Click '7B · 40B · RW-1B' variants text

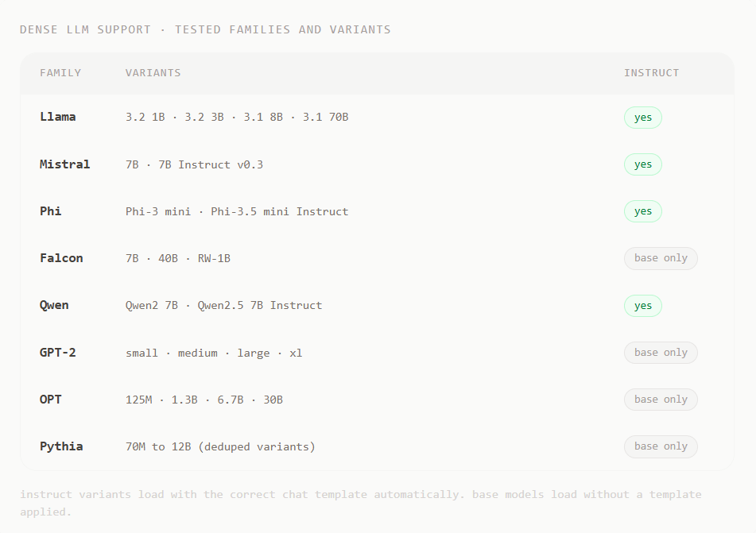tap(178, 258)
